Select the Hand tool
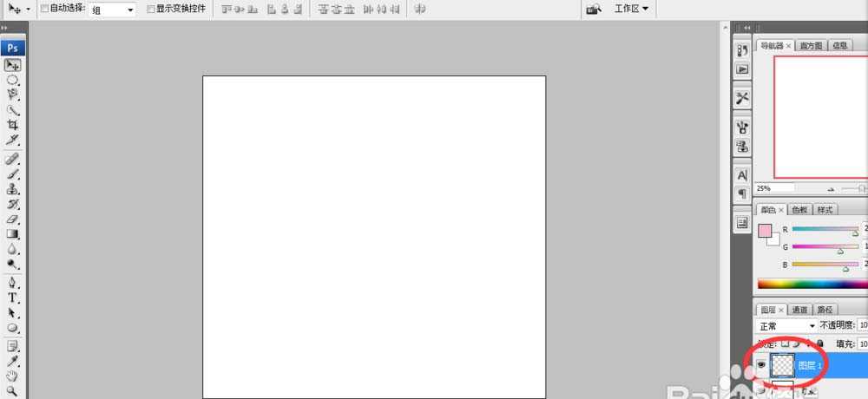868x399 pixels. point(13,376)
